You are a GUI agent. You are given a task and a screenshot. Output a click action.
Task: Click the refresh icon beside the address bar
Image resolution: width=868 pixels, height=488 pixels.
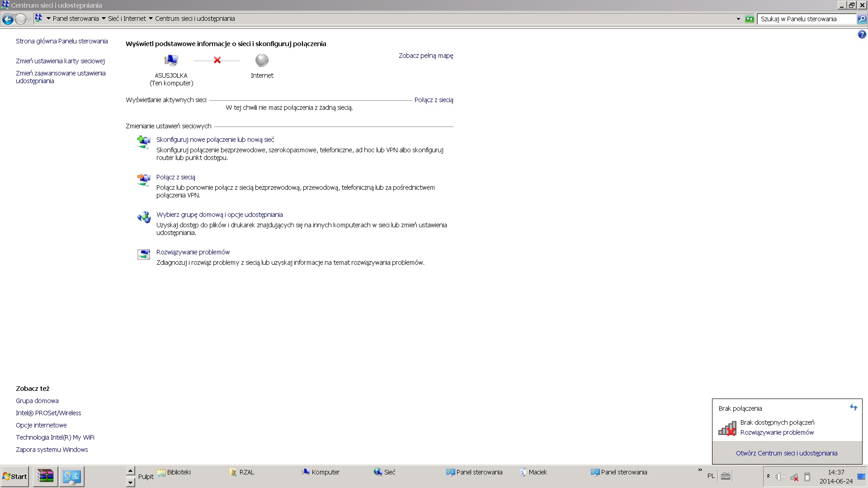click(750, 19)
